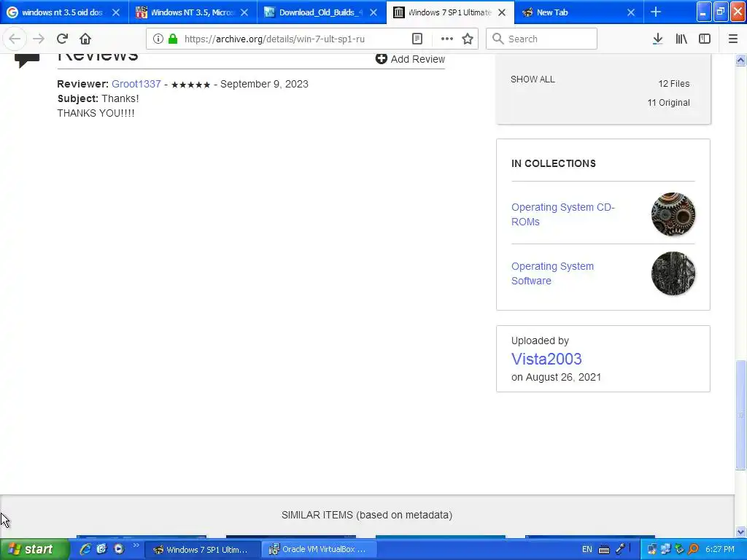Switch to the New Tab tab
The width and height of the screenshot is (747, 560).
click(578, 12)
